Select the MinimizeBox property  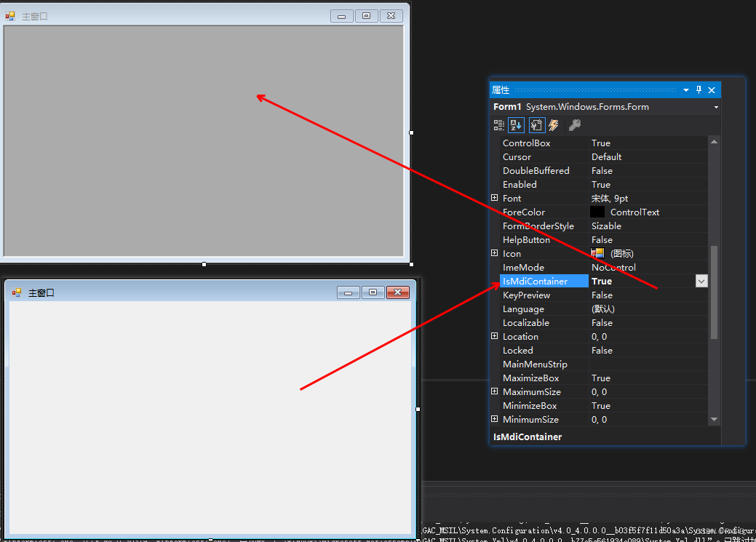click(530, 405)
